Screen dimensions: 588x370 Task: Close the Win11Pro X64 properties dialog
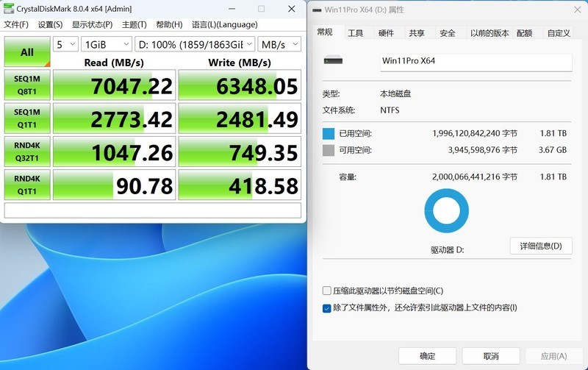tap(577, 10)
